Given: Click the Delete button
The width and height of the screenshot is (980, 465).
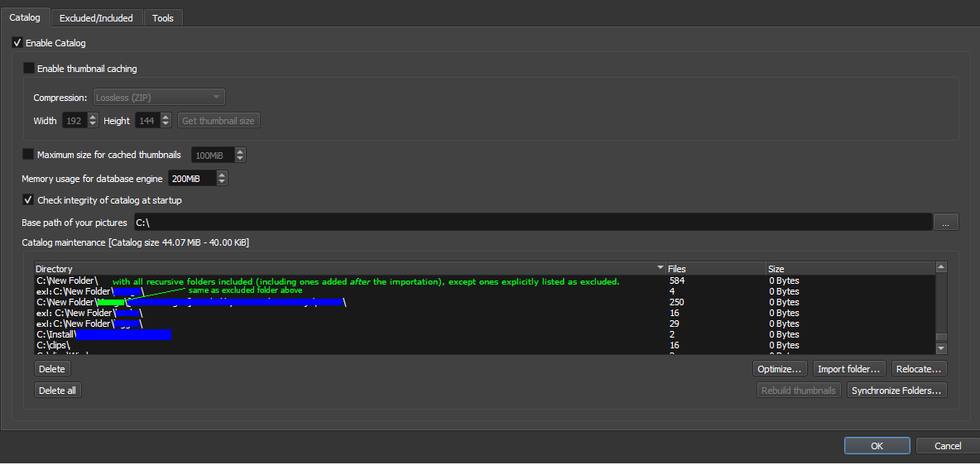Looking at the screenshot, I should (52, 369).
